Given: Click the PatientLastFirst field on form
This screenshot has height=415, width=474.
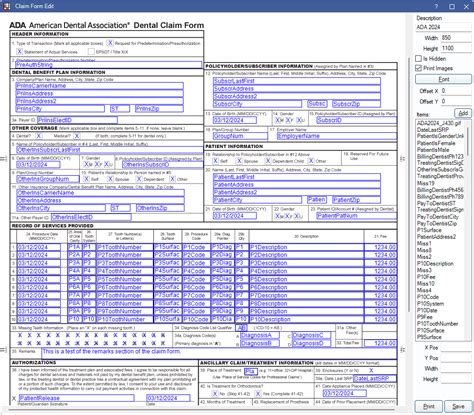Looking at the screenshot, I should tap(297, 177).
